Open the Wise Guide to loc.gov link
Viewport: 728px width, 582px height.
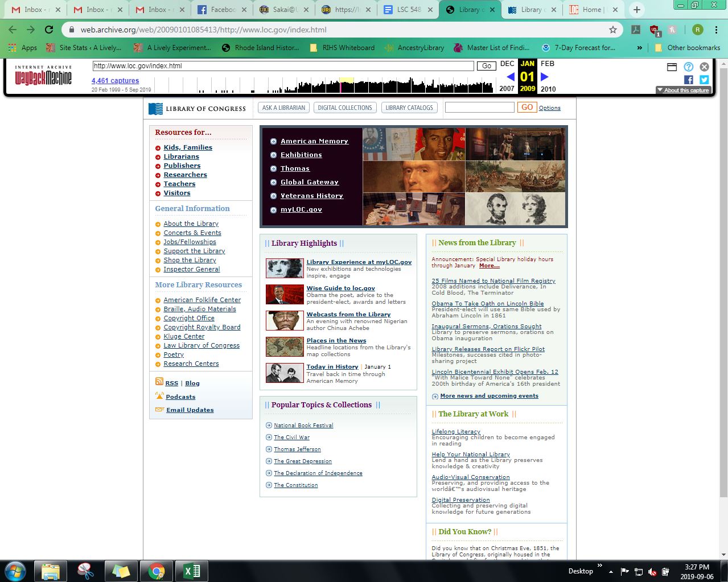(x=341, y=288)
